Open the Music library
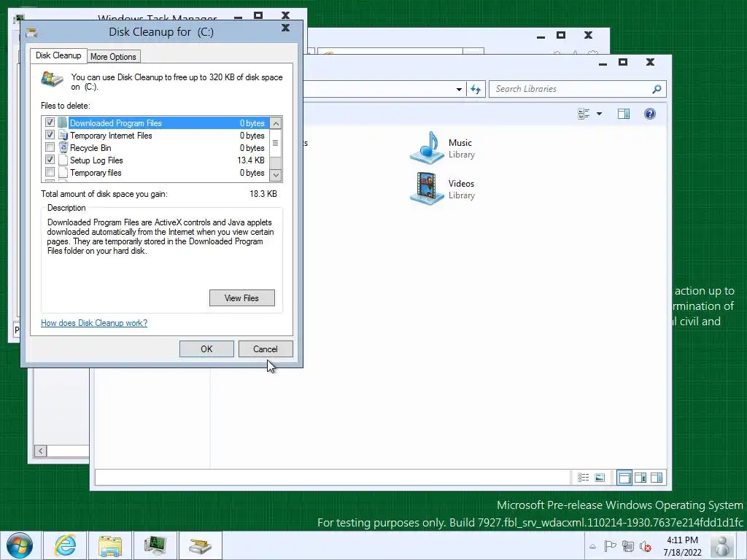 point(443,148)
